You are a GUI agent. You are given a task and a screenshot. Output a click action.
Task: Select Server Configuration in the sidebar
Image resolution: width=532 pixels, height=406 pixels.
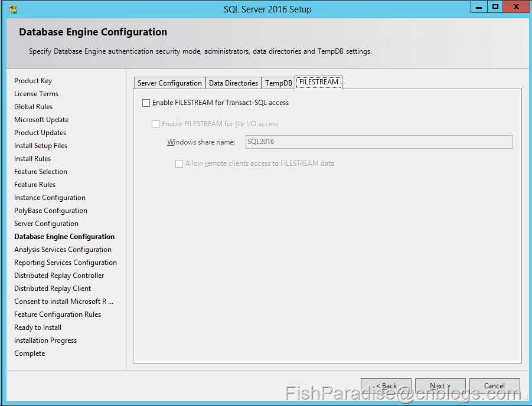click(x=46, y=224)
